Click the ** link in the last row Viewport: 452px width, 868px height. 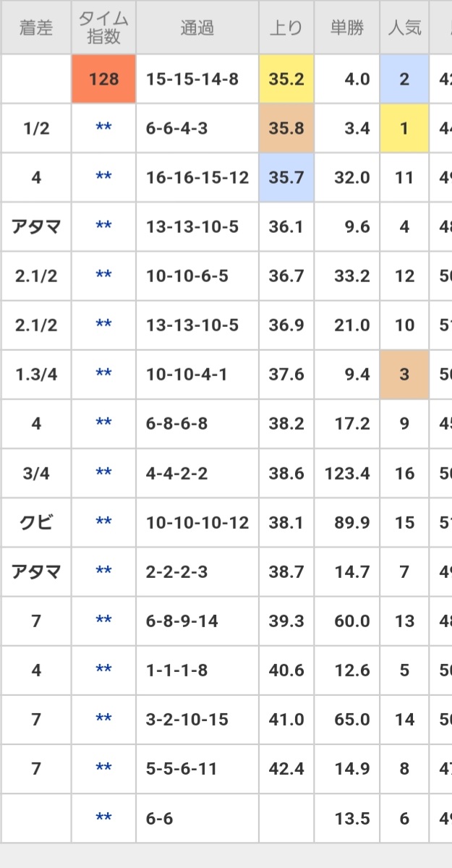pyautogui.click(x=103, y=817)
